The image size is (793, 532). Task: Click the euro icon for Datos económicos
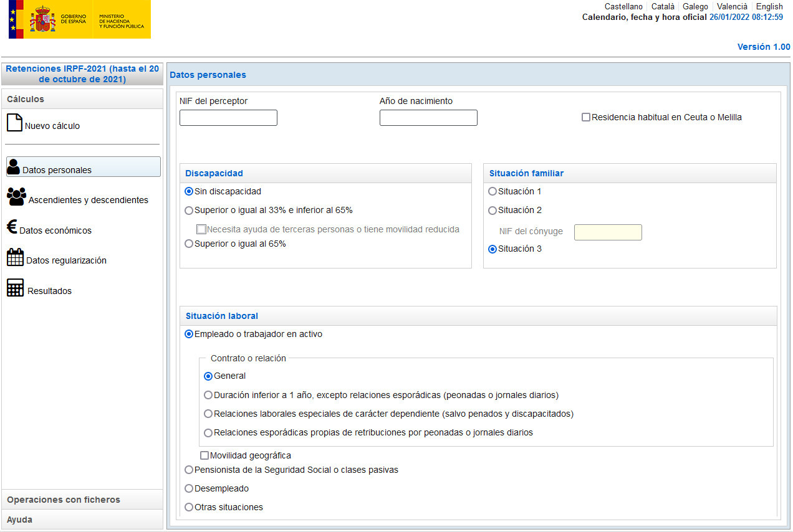coord(12,227)
